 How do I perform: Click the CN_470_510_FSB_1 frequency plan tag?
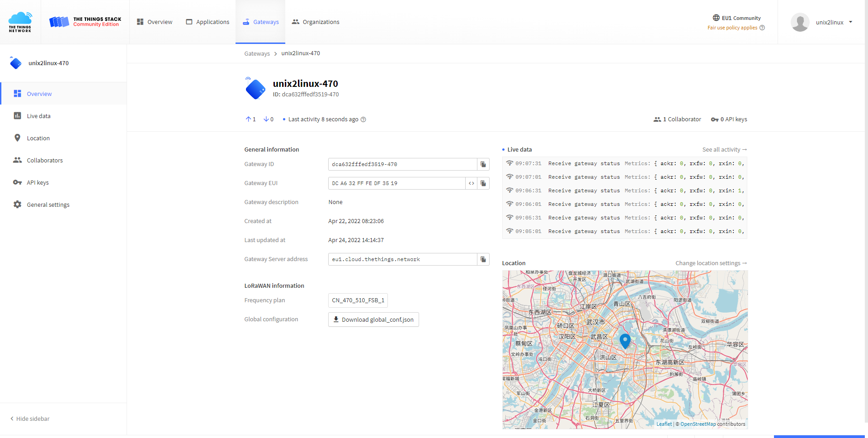click(x=358, y=300)
